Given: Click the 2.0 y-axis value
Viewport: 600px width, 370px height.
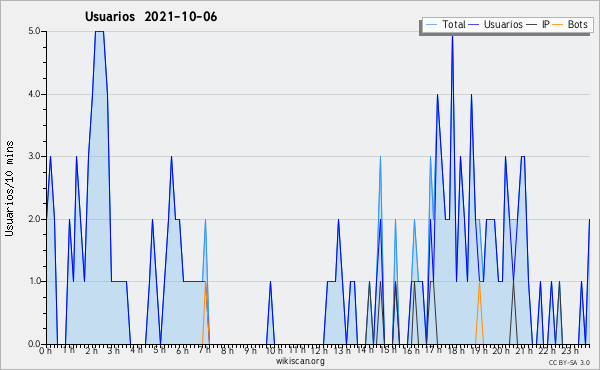Looking at the screenshot, I should [34, 219].
